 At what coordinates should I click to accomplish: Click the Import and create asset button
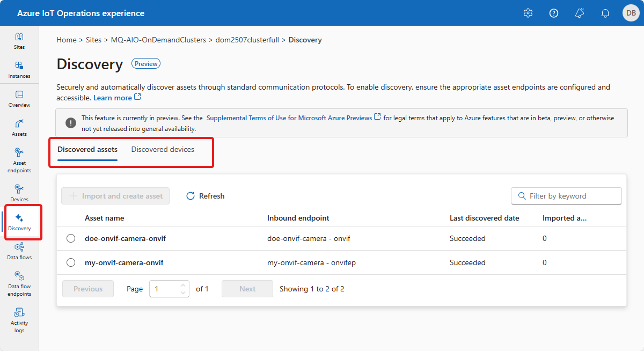115,196
